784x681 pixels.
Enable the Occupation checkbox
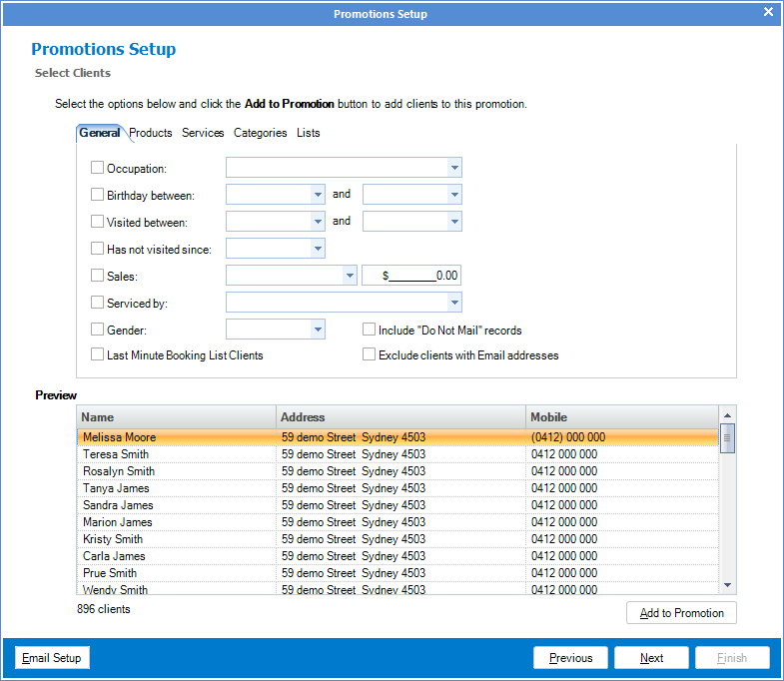coord(98,169)
